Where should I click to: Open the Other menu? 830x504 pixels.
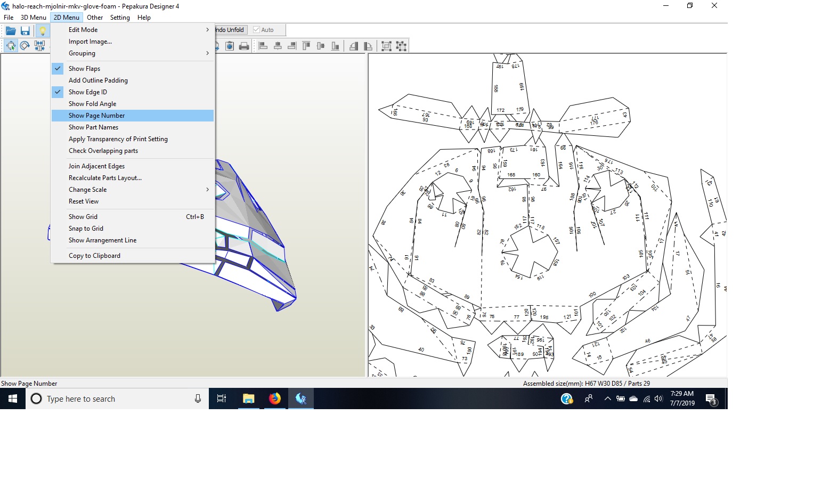point(95,18)
